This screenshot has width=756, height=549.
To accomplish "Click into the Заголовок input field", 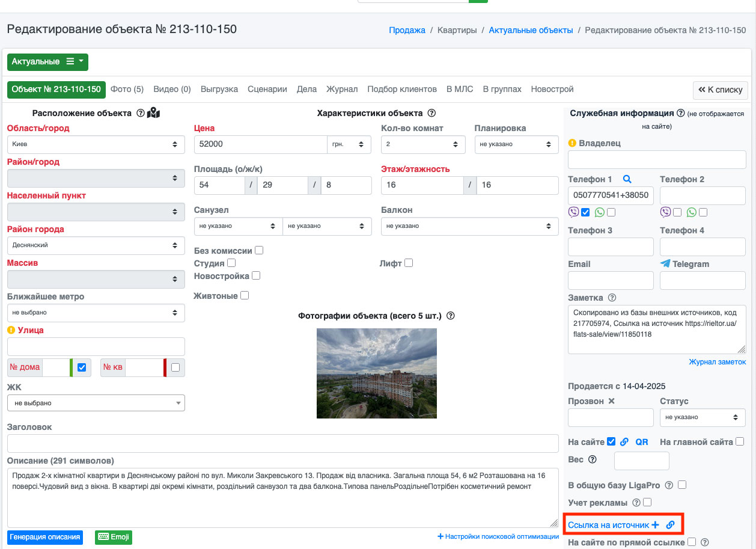I will [283, 444].
